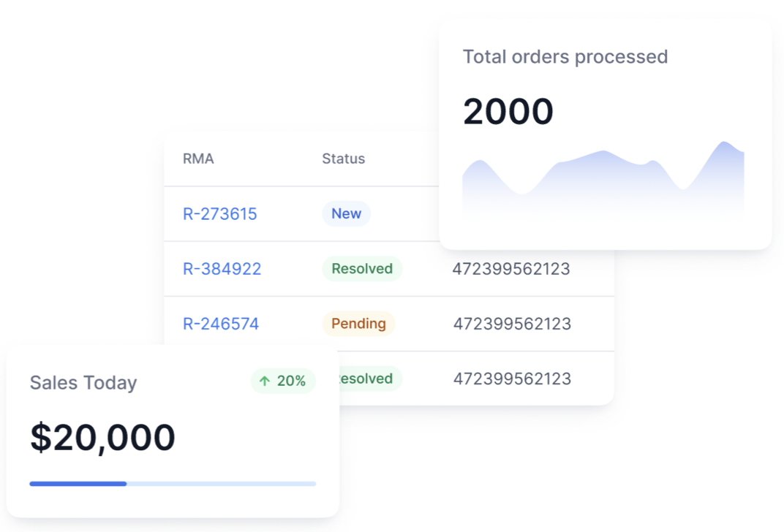This screenshot has width=784, height=532.
Task: Click the orders area chart
Action: coord(603,180)
